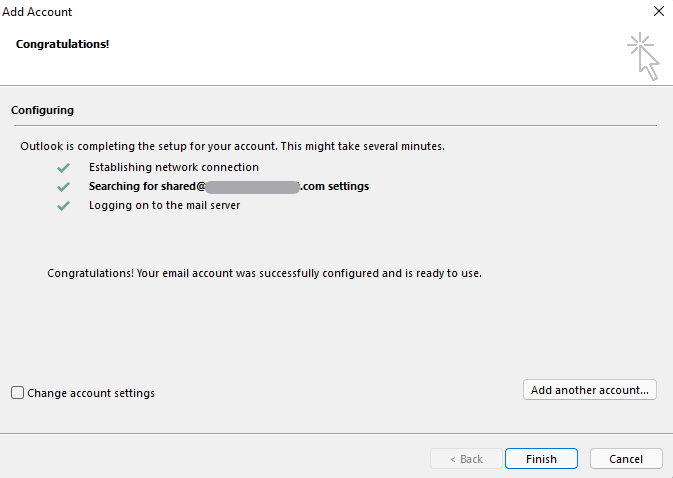Close the Add Account dialog
This screenshot has height=478, width=673.
pos(658,11)
